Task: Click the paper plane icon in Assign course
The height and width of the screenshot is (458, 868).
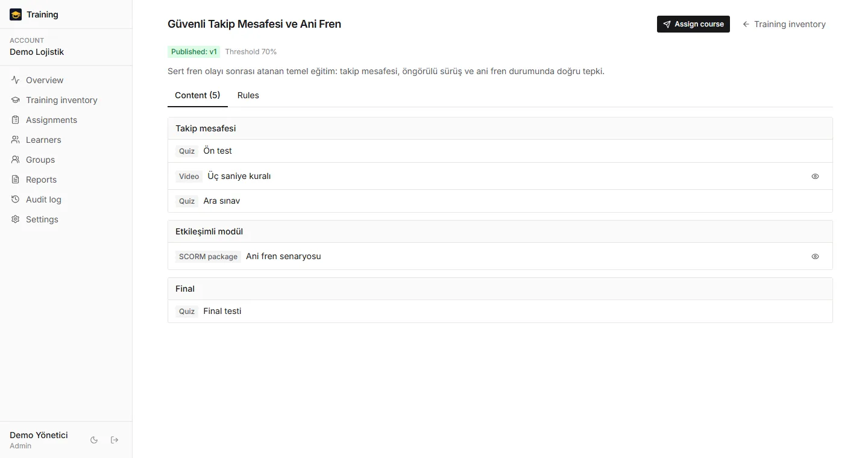Action: click(667, 24)
